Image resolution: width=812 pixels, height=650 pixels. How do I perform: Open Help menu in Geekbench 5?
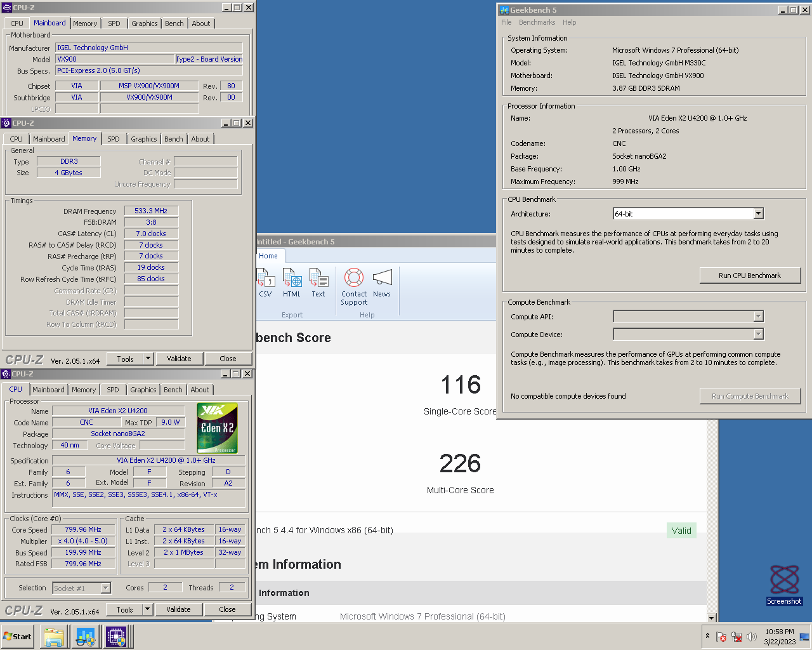tap(570, 22)
